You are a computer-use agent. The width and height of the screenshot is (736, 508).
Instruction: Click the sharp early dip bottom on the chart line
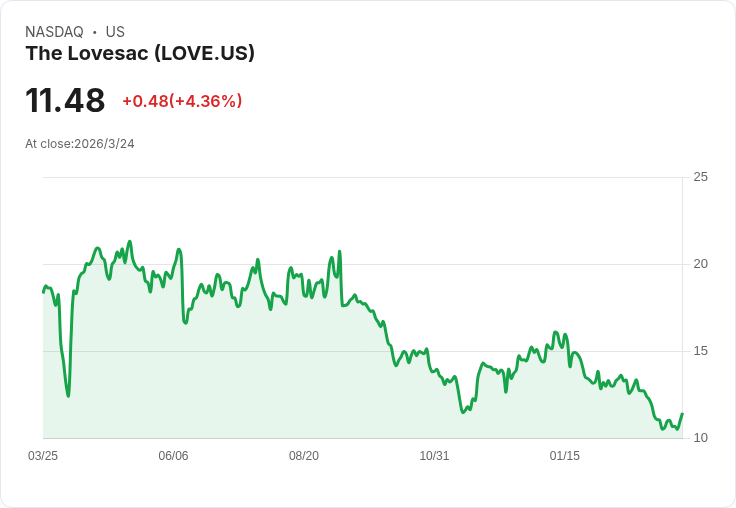point(68,396)
